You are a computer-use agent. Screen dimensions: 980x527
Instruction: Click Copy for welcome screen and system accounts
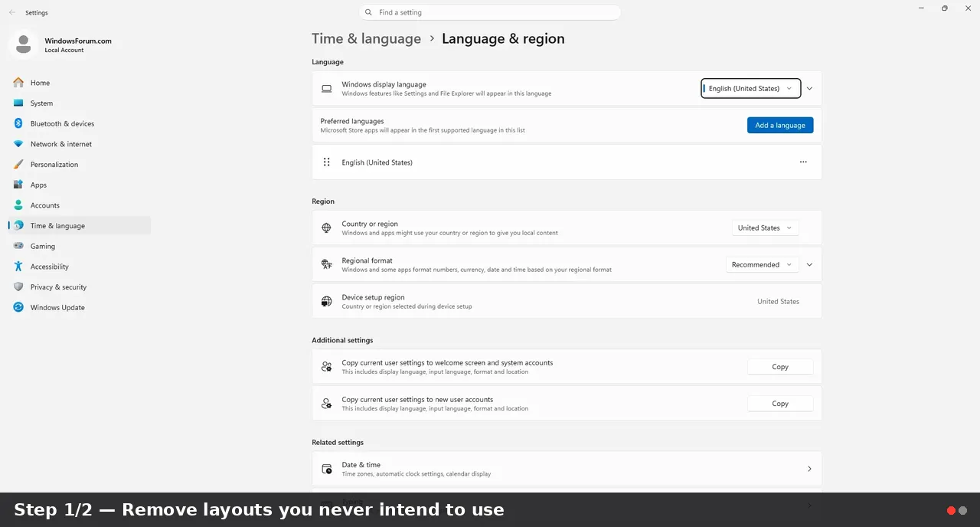[780, 367]
